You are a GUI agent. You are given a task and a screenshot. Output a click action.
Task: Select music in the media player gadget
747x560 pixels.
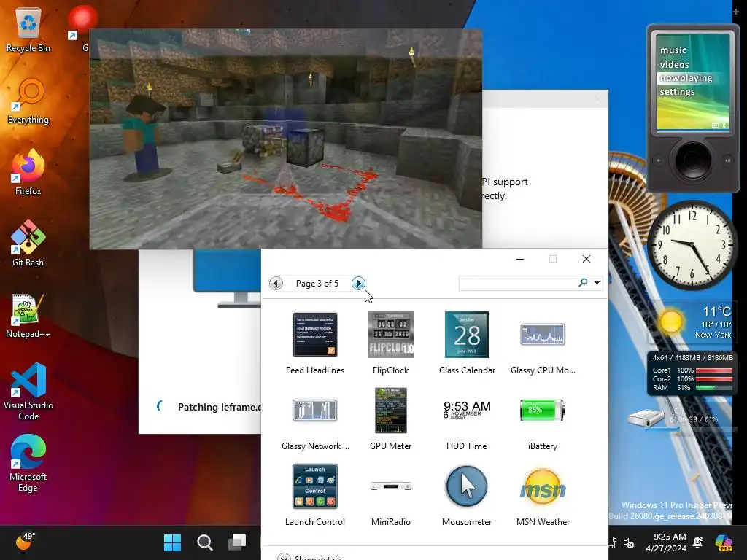pyautogui.click(x=673, y=50)
